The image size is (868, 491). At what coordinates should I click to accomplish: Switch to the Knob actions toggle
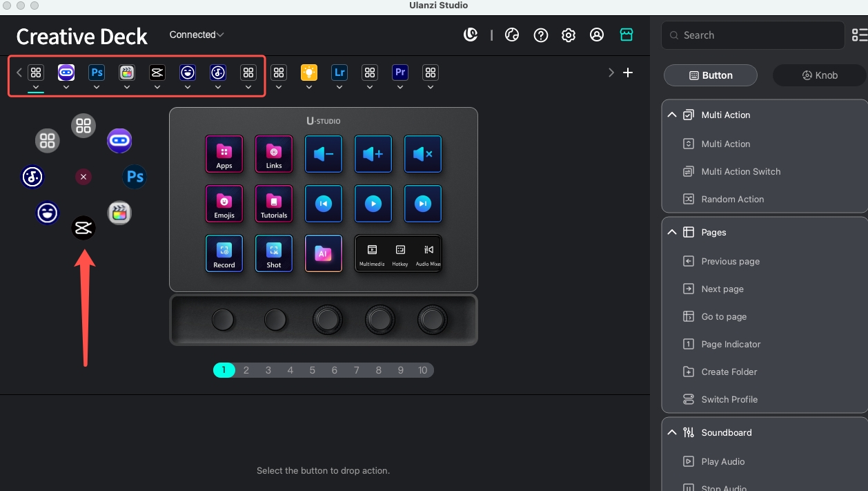point(820,75)
